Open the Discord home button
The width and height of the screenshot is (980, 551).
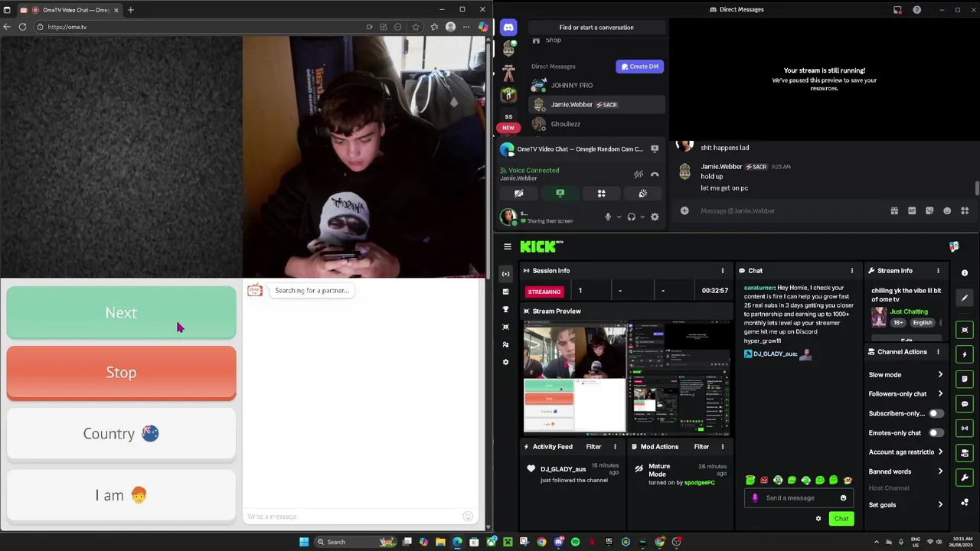[x=508, y=28]
